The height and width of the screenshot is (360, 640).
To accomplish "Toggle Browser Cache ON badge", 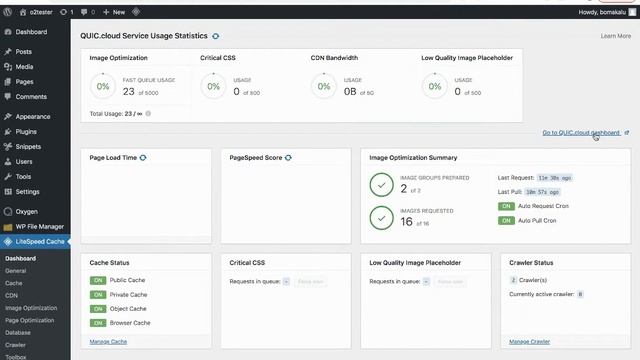I will [98, 323].
